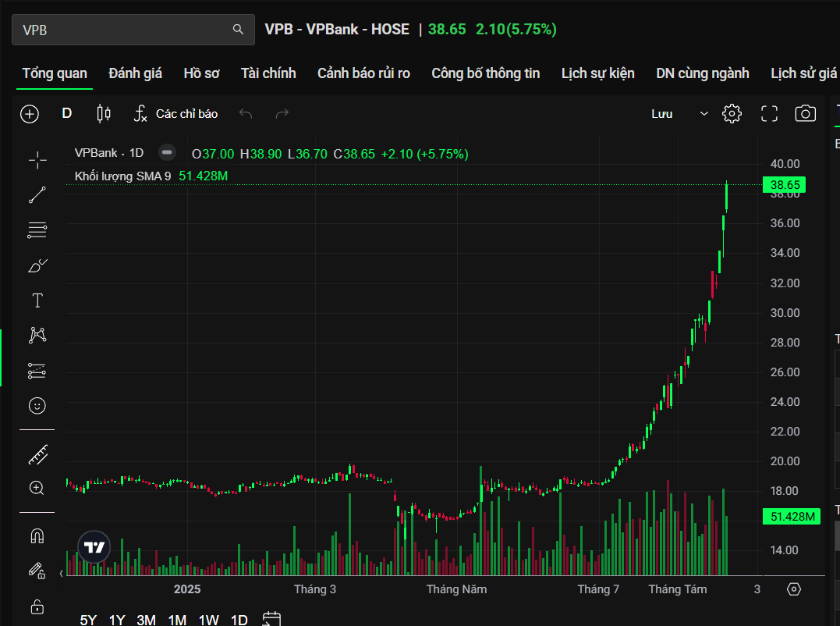Open the emoji icons tool

click(x=37, y=406)
